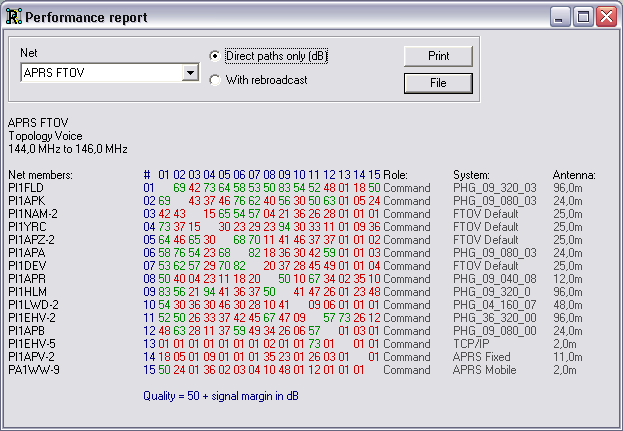The width and height of the screenshot is (623, 431).
Task: Maximize the Performance report window
Action: [583, 17]
